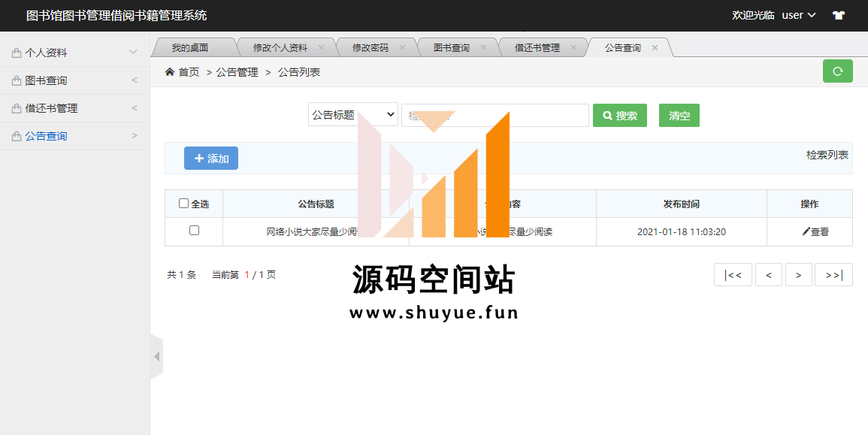The image size is (868, 435).
Task: Expand the 个人资料 sidebar menu
Action: click(x=74, y=53)
